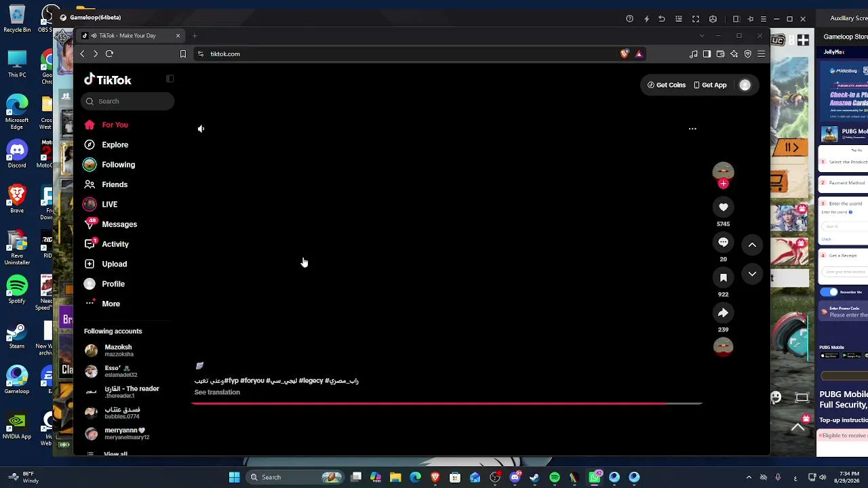Open the #foryou hashtag
This screenshot has width=868, height=488.
252,381
